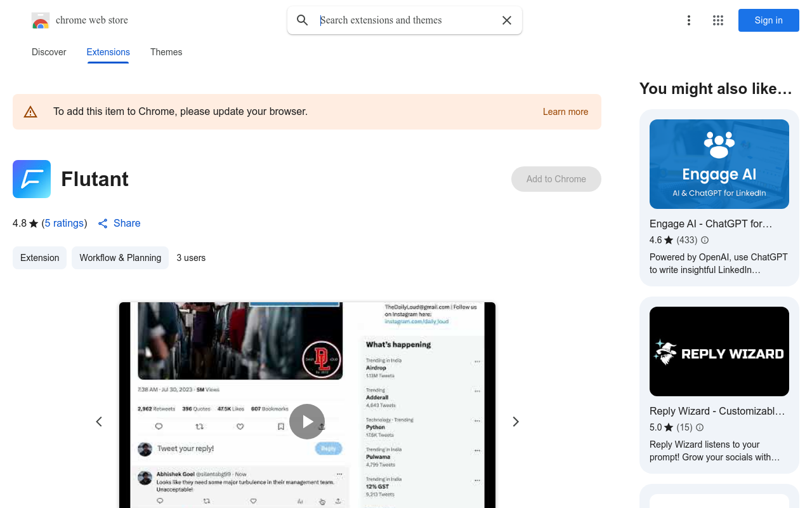
Task: Click the warning triangle icon in banner
Action: click(30, 112)
